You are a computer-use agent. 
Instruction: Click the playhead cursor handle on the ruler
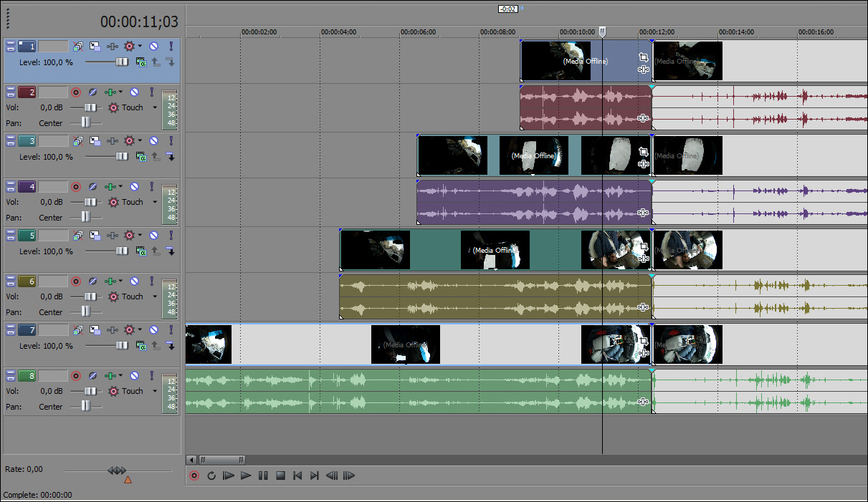point(603,32)
